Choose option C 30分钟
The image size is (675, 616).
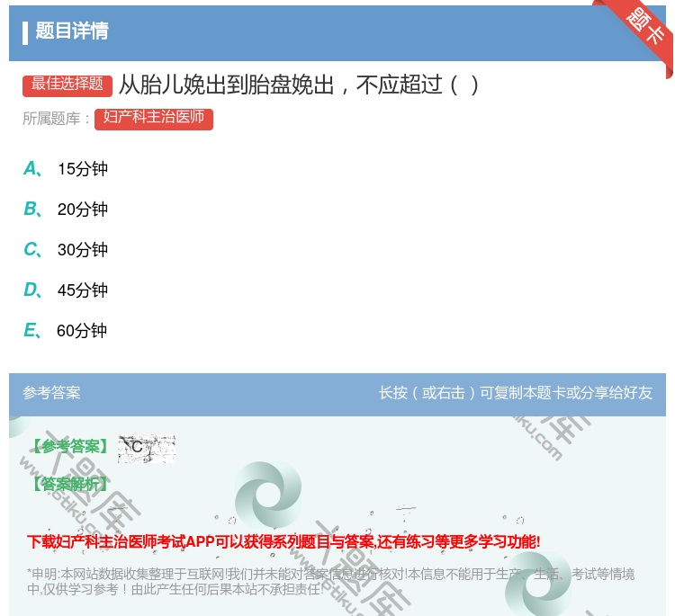pos(66,249)
